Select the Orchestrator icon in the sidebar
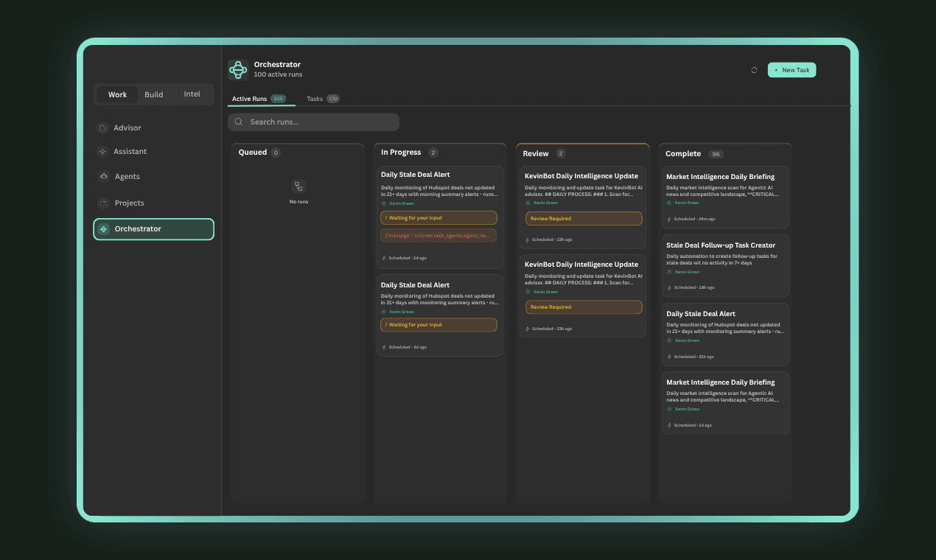The height and width of the screenshot is (560, 936). tap(103, 229)
